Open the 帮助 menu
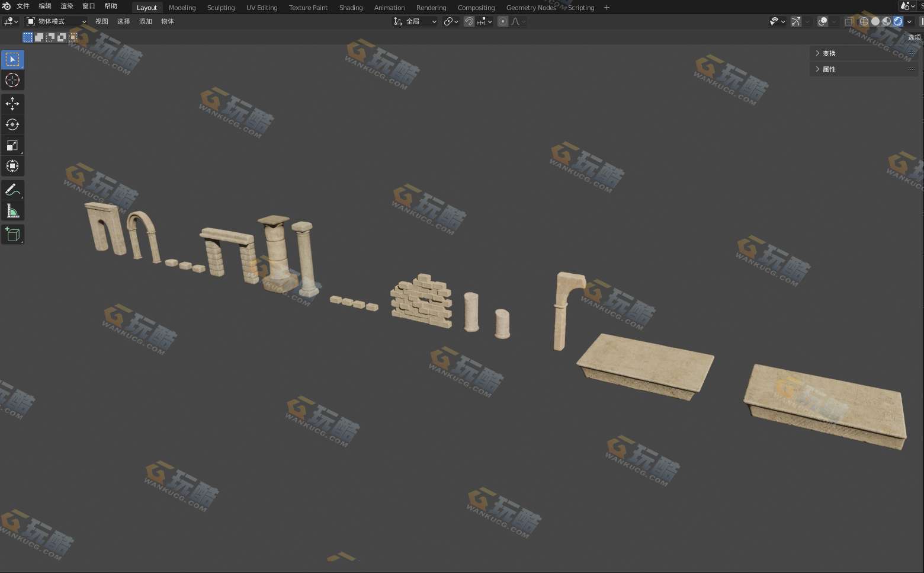The image size is (924, 573). (111, 7)
